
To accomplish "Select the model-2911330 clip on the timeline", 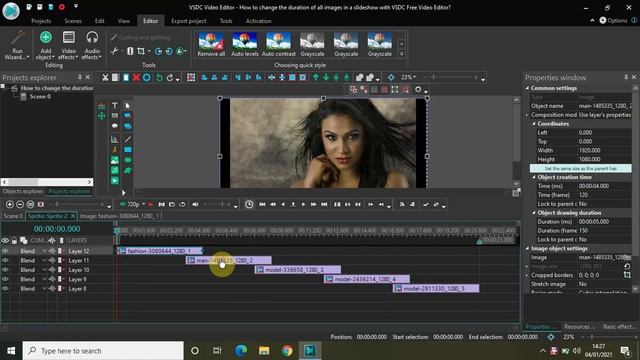I will point(436,289).
